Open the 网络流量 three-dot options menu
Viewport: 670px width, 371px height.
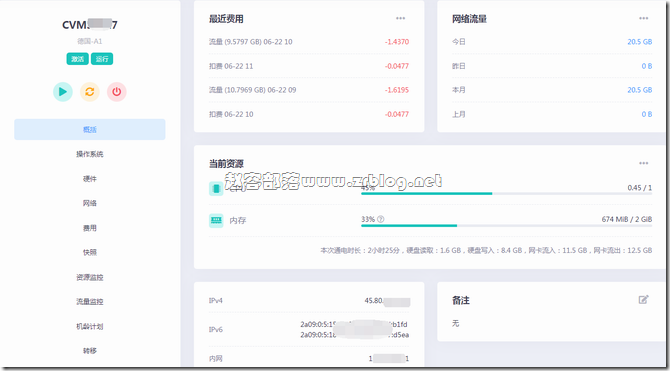click(x=644, y=18)
